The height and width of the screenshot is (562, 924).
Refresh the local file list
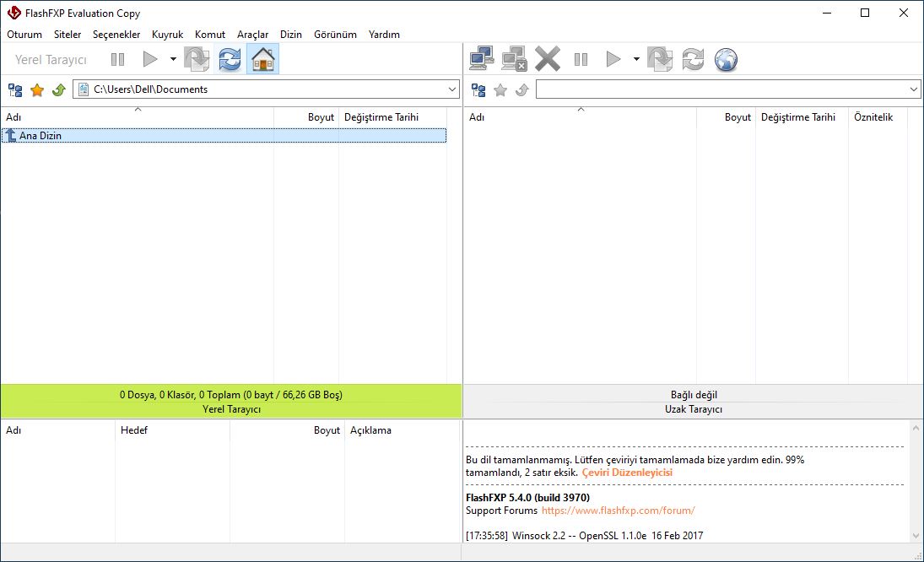point(230,59)
